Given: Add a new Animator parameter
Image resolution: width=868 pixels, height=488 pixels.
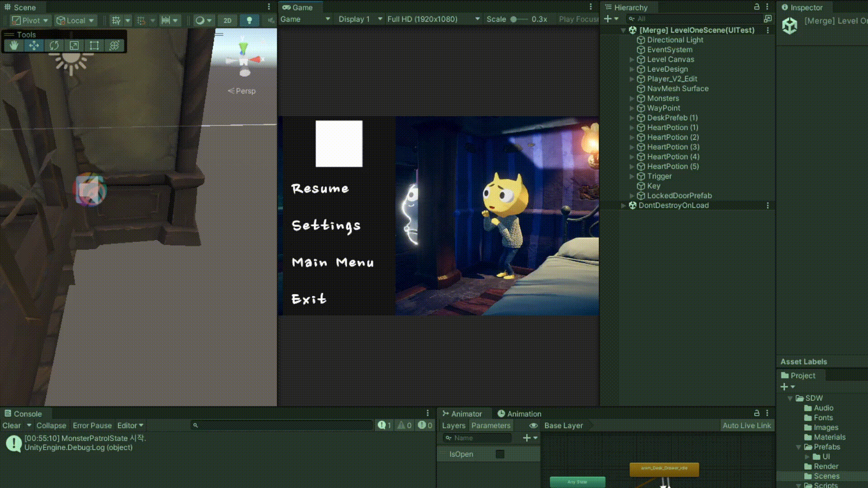Looking at the screenshot, I should (527, 438).
